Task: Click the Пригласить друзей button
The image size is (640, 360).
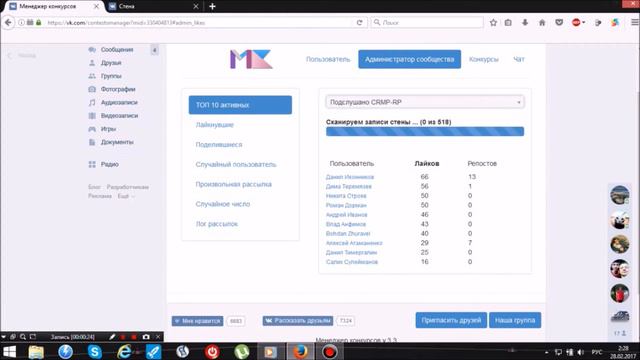Action: pos(451,320)
